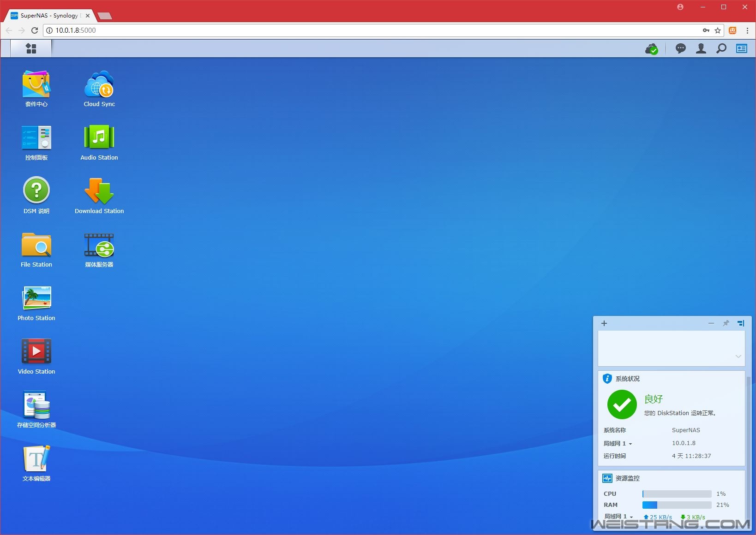The image size is (756, 535).
Task: Click the DSM search magnifier icon
Action: 721,48
